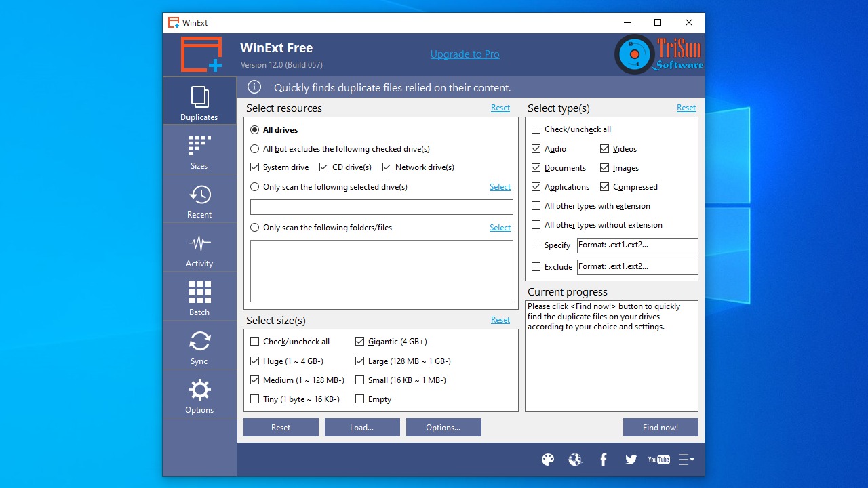Image resolution: width=868 pixels, height=488 pixels.
Task: Click the selected drives input field
Action: pos(382,207)
